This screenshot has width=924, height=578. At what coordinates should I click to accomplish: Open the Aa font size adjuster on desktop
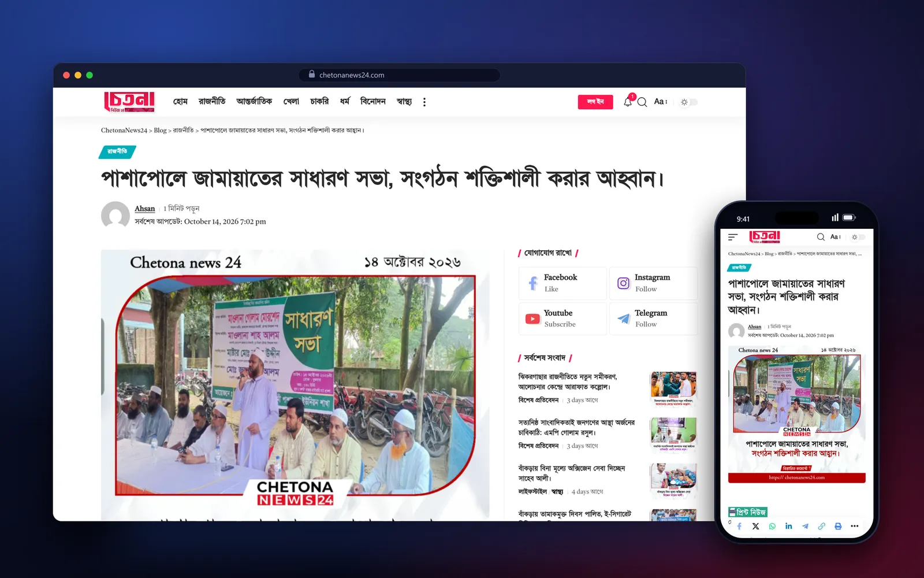click(x=661, y=102)
